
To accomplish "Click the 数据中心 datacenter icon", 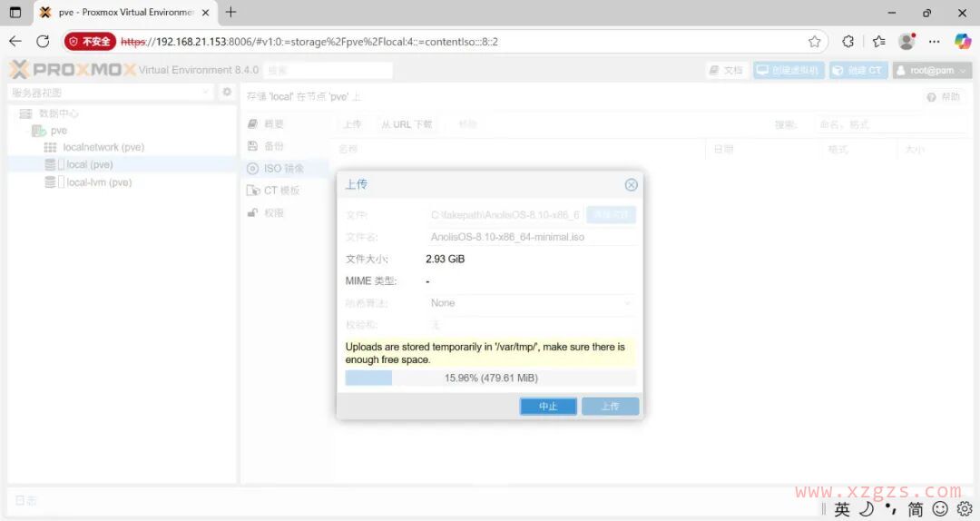I will click(x=25, y=113).
